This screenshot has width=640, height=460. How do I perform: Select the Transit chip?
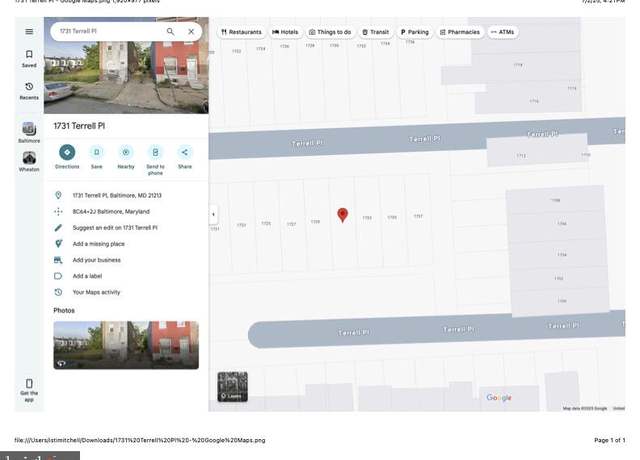pyautogui.click(x=376, y=32)
